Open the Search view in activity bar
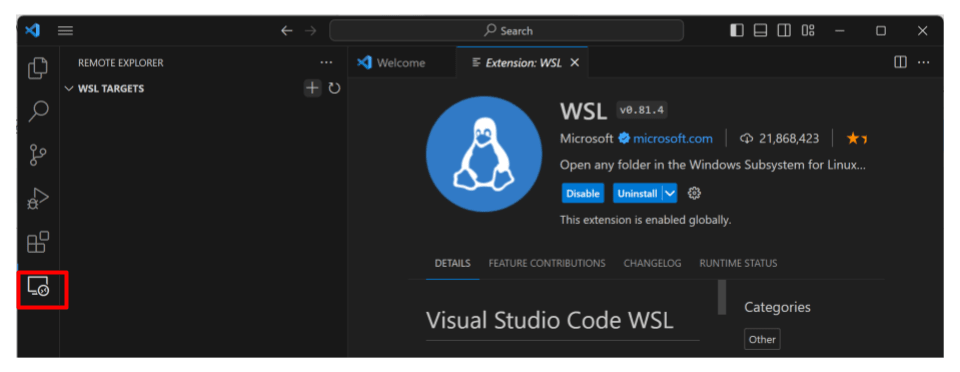This screenshot has height=372, width=960. [x=38, y=111]
